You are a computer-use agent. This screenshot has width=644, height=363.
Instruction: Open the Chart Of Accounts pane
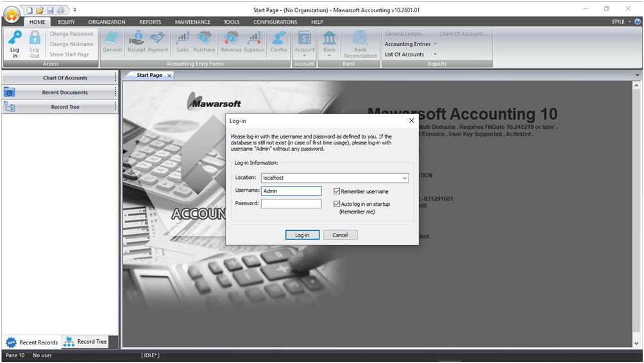coord(65,78)
